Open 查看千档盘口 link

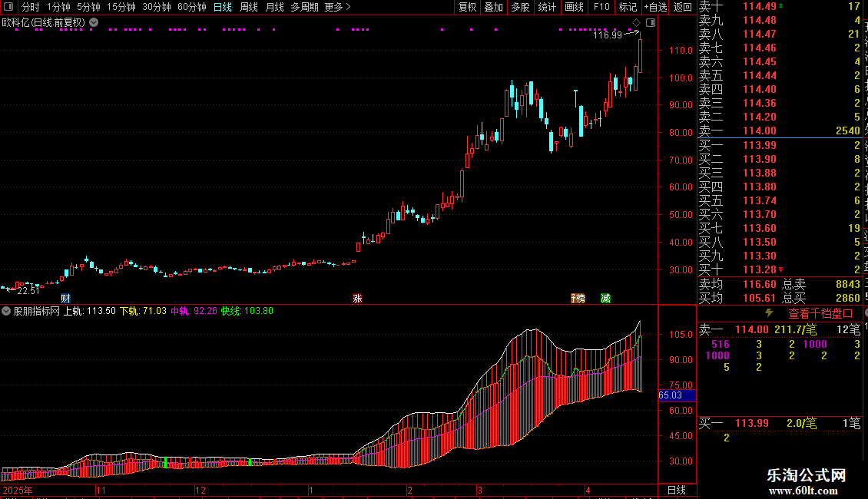point(820,314)
